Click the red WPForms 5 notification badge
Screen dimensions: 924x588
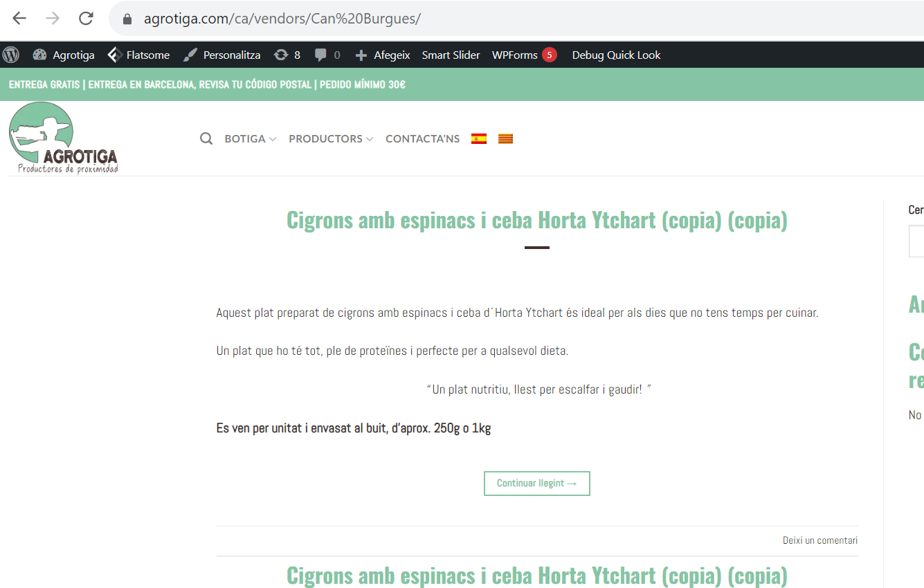[x=550, y=55]
